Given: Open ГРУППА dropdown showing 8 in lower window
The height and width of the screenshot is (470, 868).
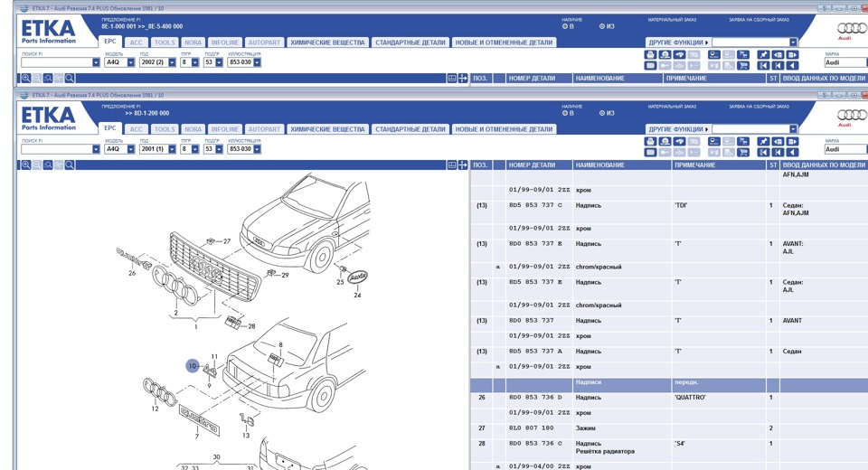Looking at the screenshot, I should pos(195,149).
